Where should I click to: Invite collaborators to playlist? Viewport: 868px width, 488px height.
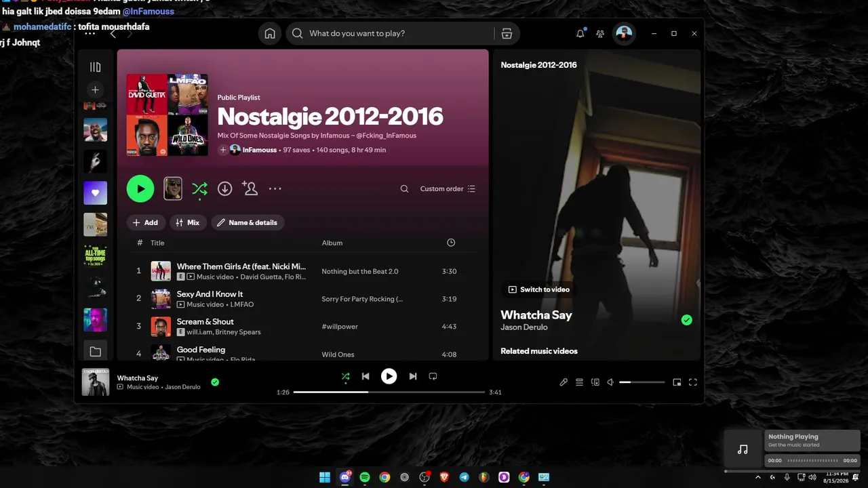tap(250, 188)
